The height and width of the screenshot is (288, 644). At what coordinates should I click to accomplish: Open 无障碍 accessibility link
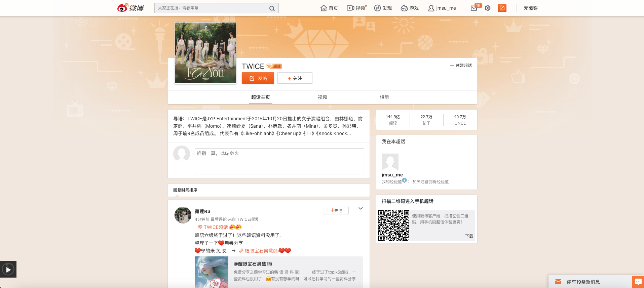click(530, 8)
